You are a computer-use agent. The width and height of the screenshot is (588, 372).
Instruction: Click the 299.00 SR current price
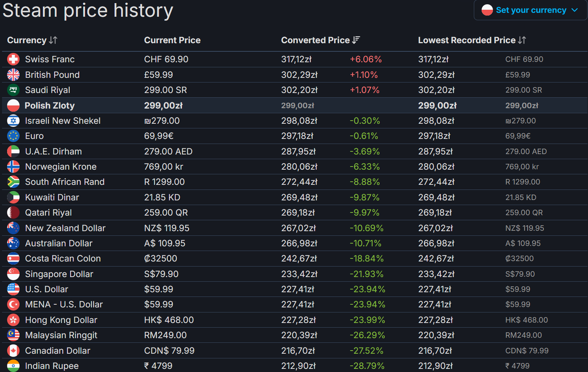(166, 90)
